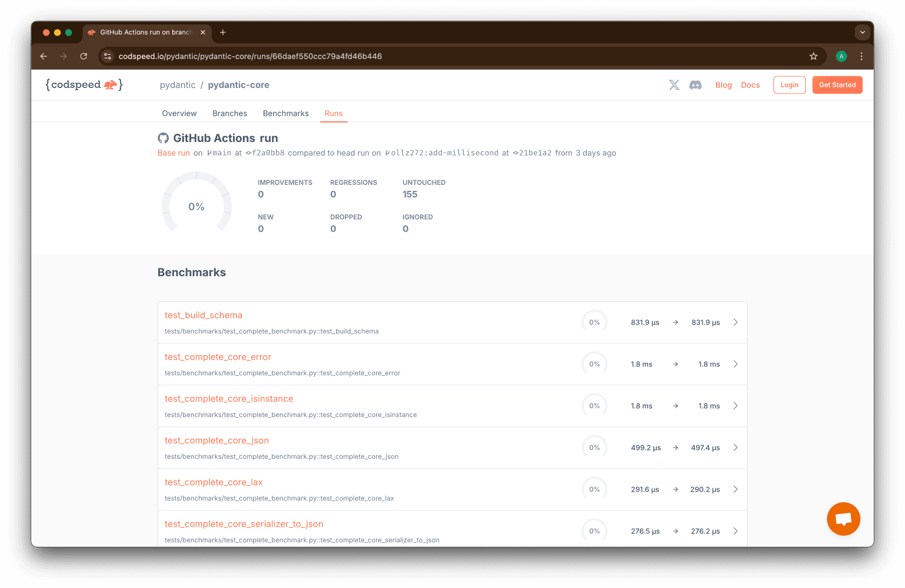Open the test_complete_core_error benchmark link
Viewport: 905px width, 588px height.
click(218, 357)
